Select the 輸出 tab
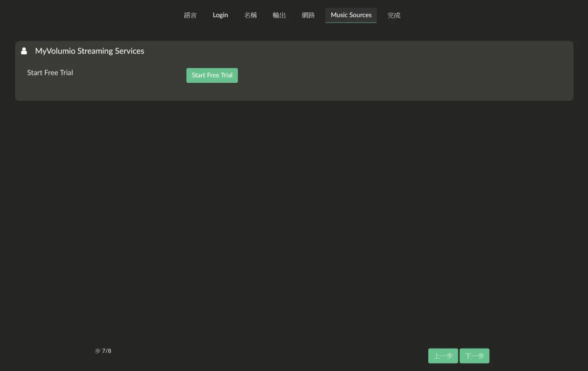 (x=279, y=15)
